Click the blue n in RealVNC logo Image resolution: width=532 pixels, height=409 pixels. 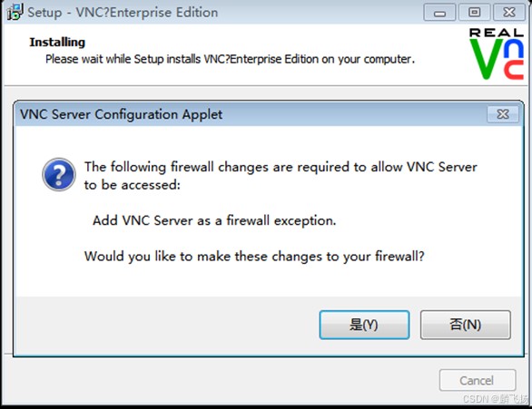(x=514, y=48)
